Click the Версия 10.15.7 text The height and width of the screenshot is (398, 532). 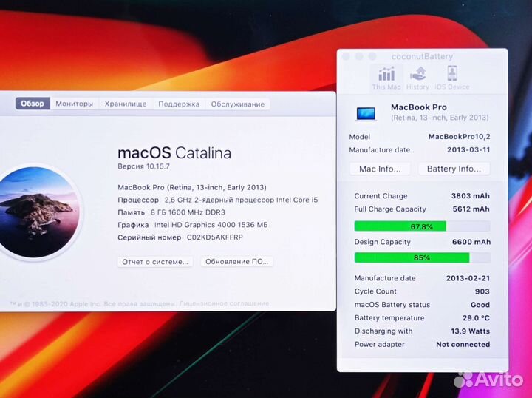tap(143, 166)
